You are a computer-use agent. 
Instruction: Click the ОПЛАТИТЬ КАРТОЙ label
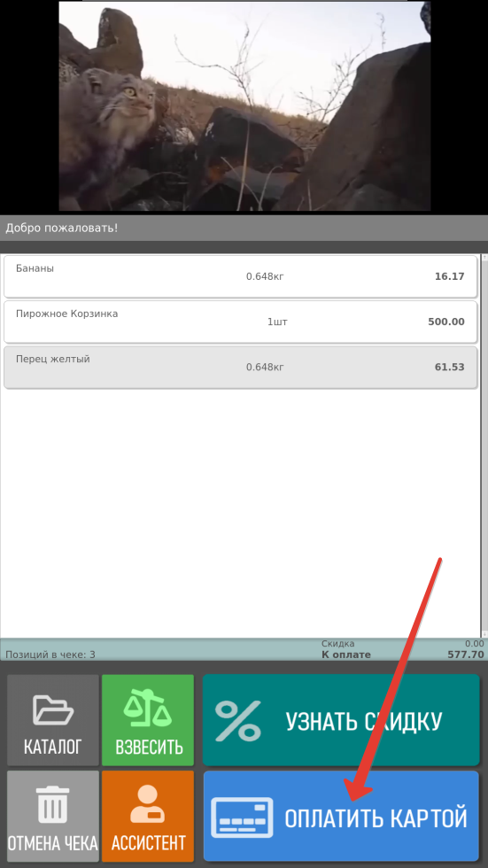point(376,818)
